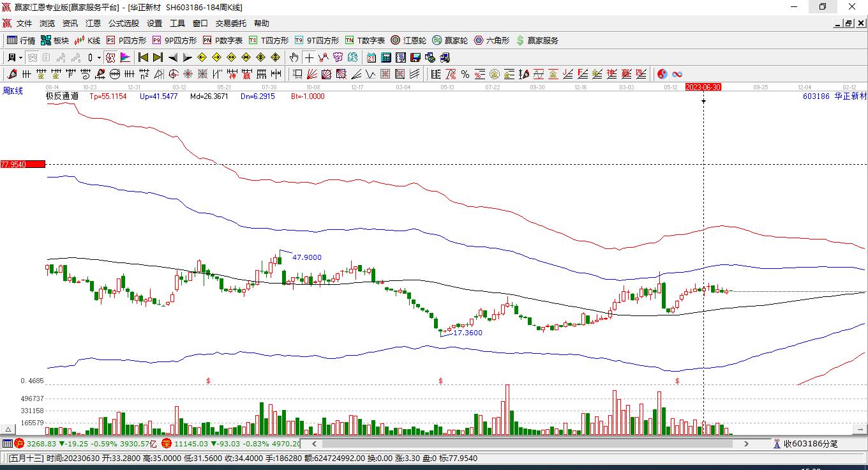This screenshot has height=470, width=868.
Task: Open the 交易委托 menu
Action: (x=231, y=24)
